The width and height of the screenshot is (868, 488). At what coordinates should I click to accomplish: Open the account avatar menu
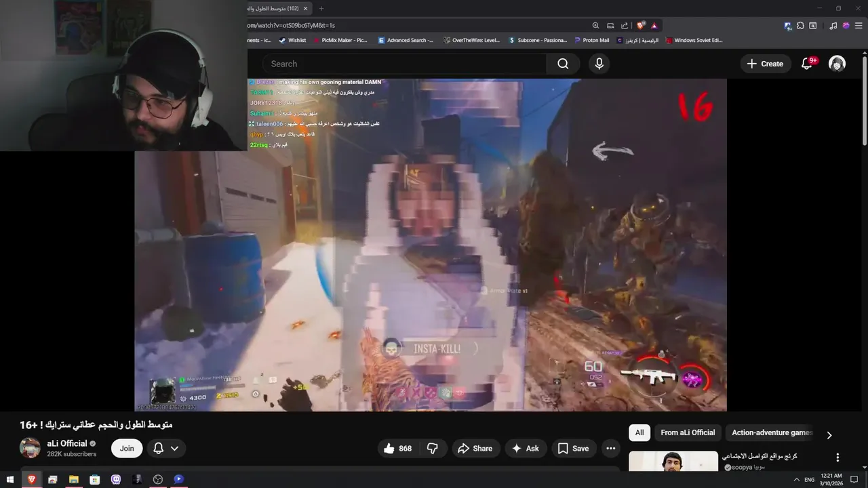pos(837,64)
